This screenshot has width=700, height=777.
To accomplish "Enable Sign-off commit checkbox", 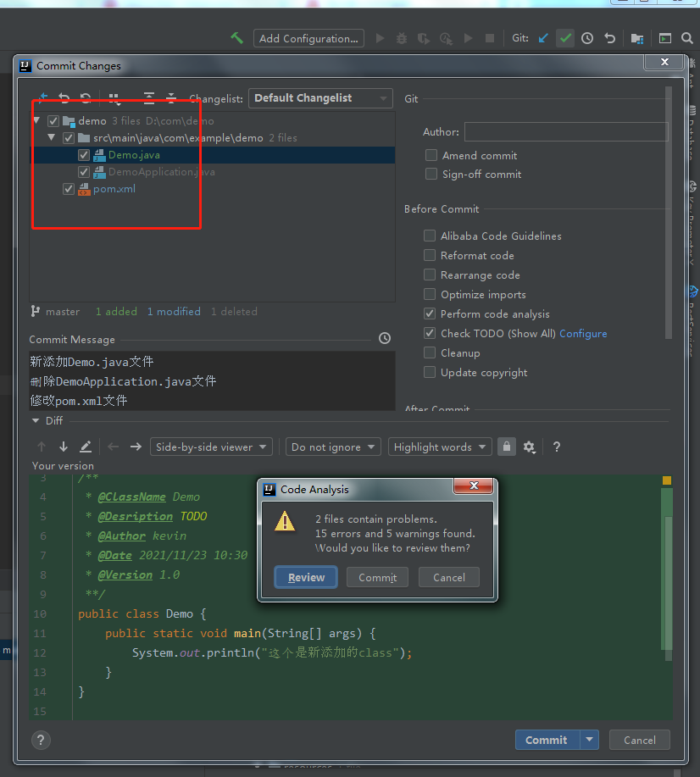I will (431, 174).
